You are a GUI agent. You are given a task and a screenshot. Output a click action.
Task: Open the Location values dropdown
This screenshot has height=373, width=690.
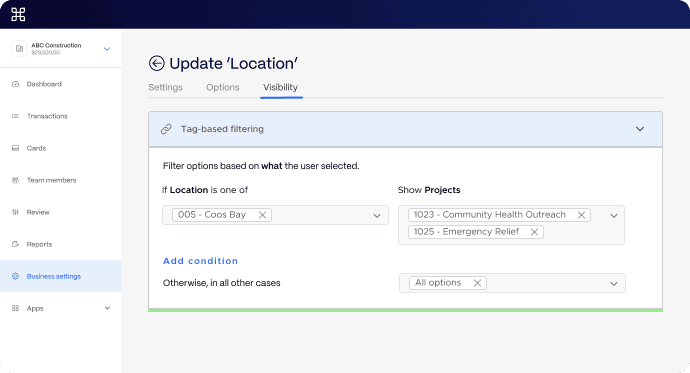[377, 216]
